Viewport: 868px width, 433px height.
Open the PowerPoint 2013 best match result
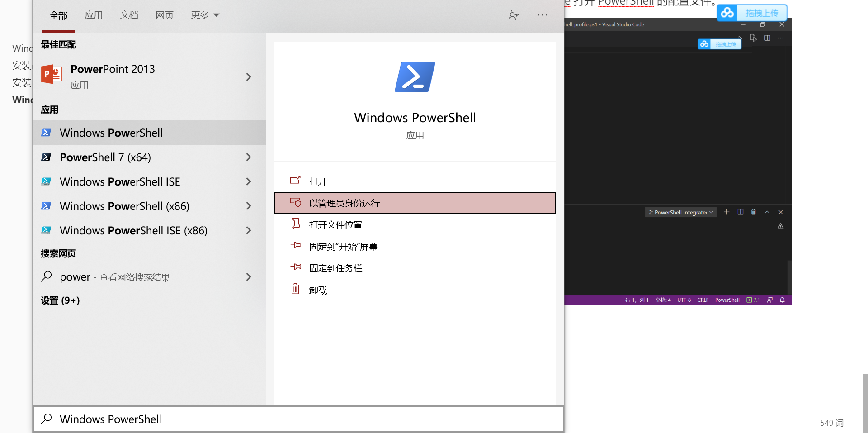coord(149,76)
